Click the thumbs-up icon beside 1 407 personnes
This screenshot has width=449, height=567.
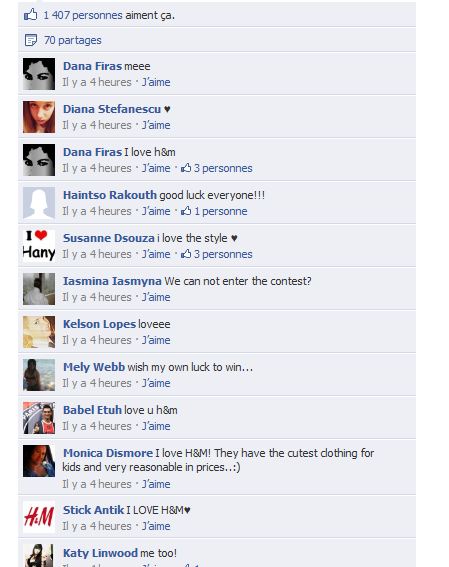tap(31, 15)
